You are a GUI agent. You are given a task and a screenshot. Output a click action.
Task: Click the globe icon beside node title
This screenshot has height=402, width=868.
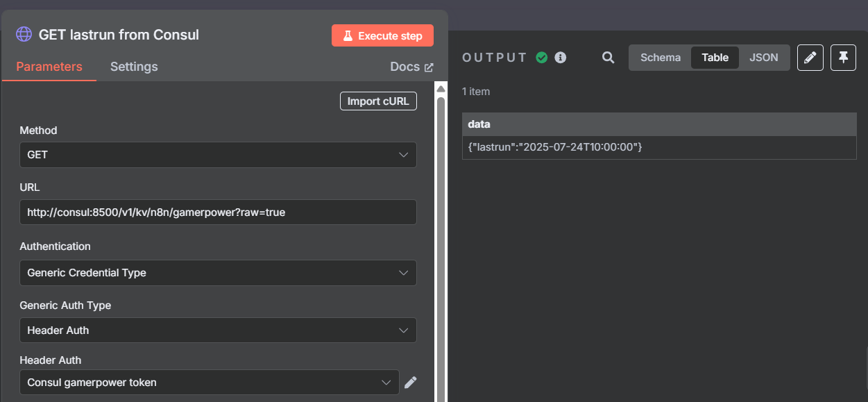point(24,35)
